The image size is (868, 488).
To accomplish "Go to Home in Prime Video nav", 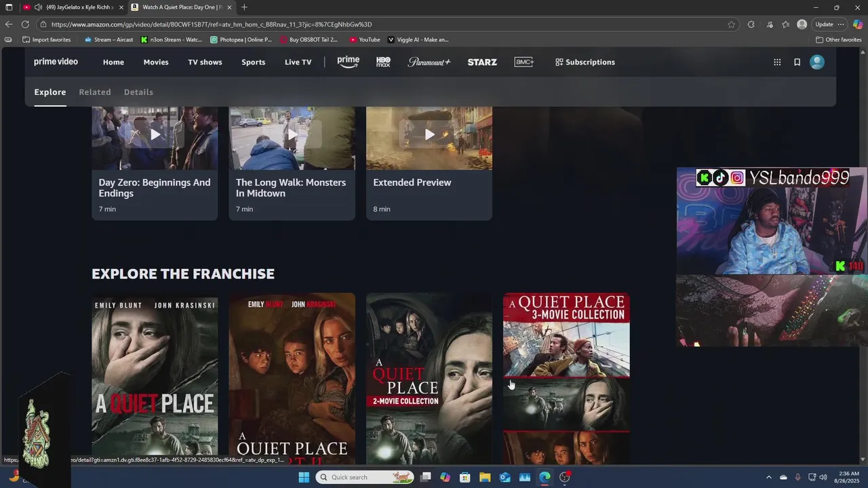I will 113,62.
